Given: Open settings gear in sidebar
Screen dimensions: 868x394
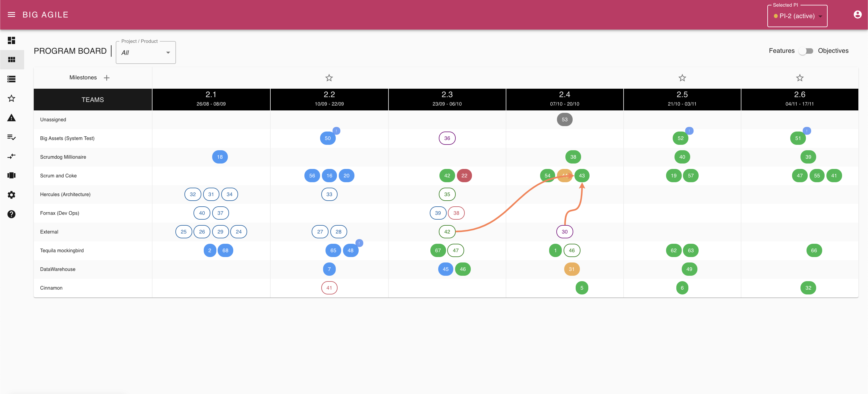Looking at the screenshot, I should click(11, 195).
